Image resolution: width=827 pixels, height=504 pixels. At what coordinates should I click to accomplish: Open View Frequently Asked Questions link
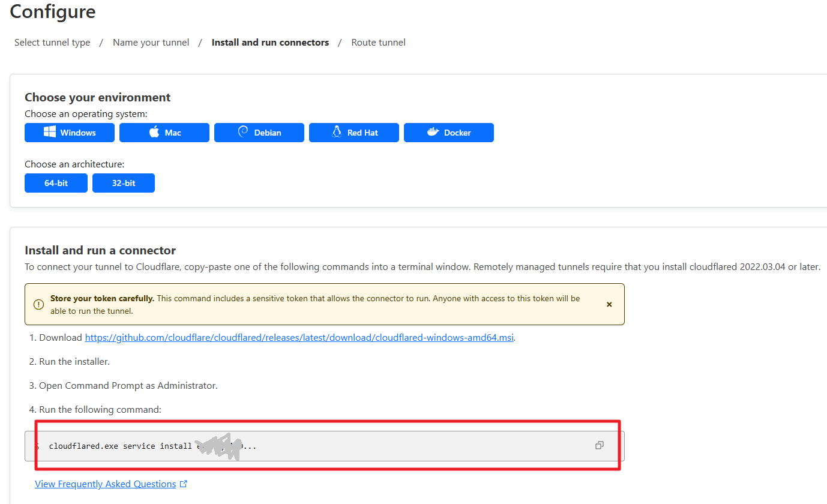click(x=111, y=484)
